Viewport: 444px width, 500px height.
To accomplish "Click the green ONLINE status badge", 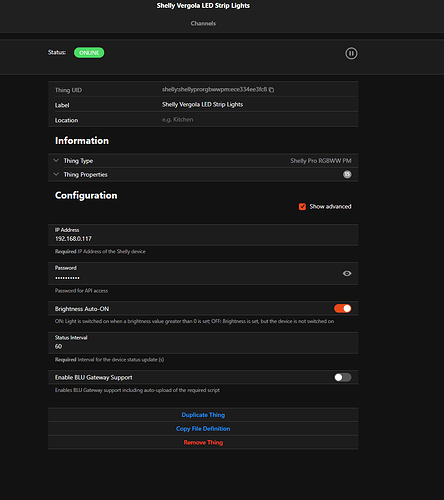I will [x=89, y=53].
